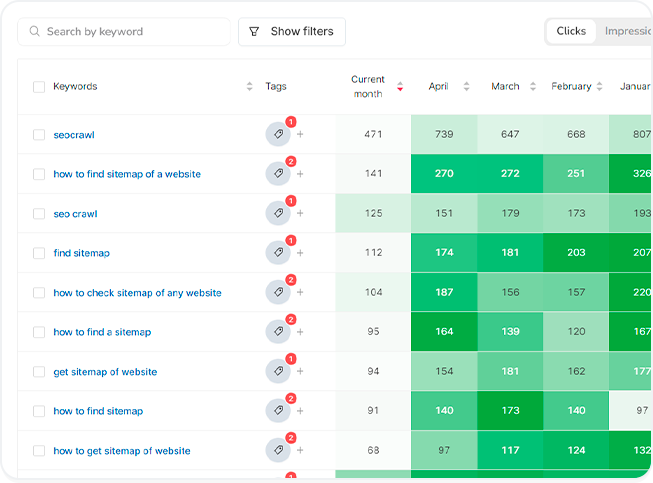This screenshot has width=653, height=483.
Task: Focus the Search by keyword field
Action: pos(130,32)
